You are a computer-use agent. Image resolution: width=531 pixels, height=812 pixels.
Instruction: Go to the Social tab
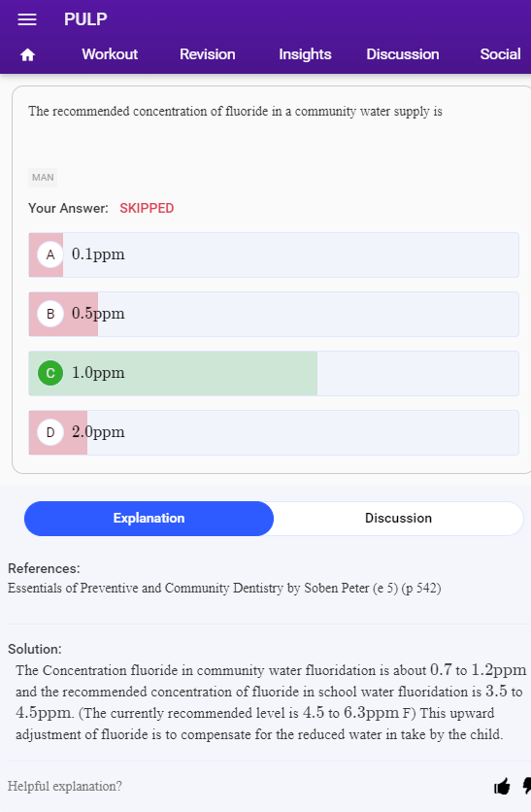pyautogui.click(x=500, y=54)
